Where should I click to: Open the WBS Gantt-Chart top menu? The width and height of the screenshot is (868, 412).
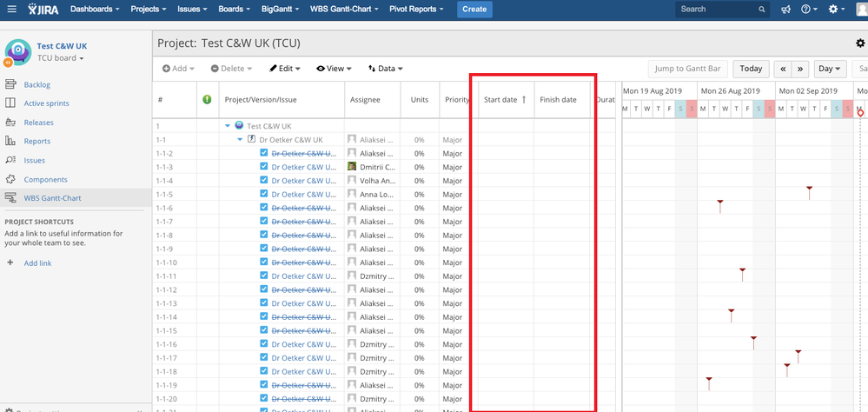coord(344,9)
